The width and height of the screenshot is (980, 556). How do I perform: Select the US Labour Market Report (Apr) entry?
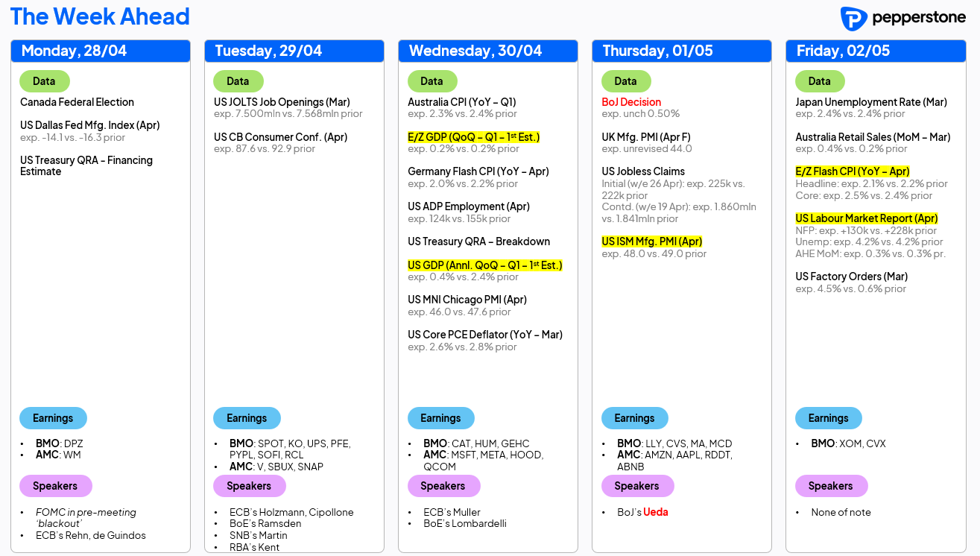tap(866, 218)
